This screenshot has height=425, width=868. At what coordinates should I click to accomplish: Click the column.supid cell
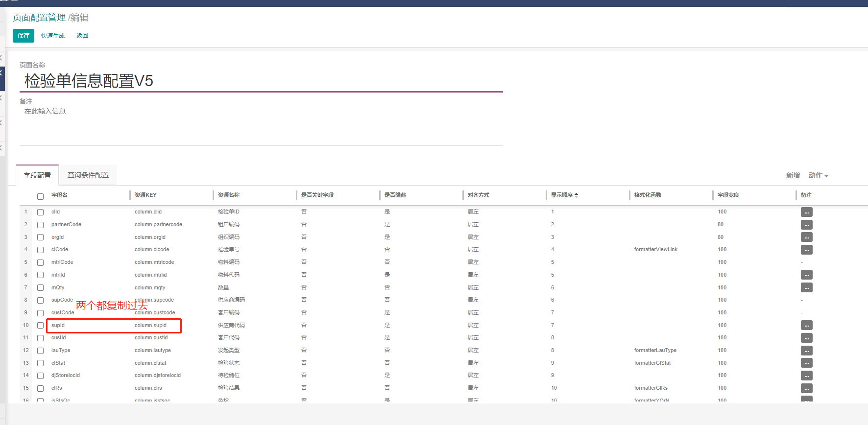tap(150, 325)
